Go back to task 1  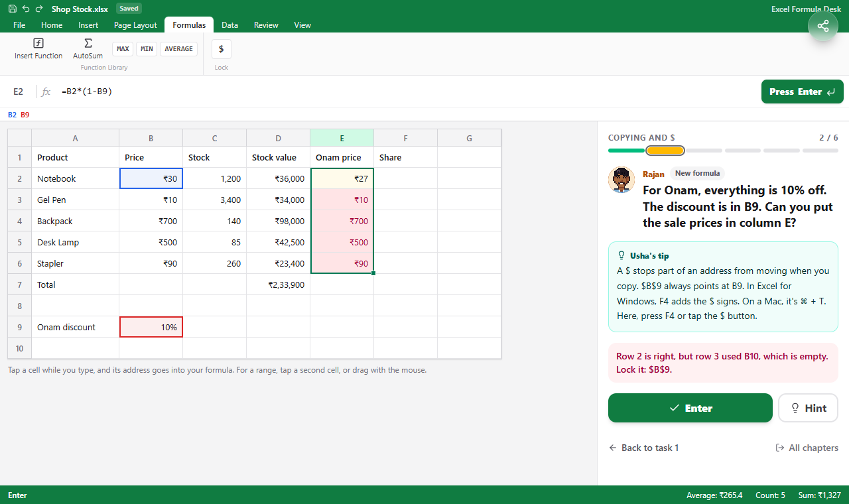point(643,448)
